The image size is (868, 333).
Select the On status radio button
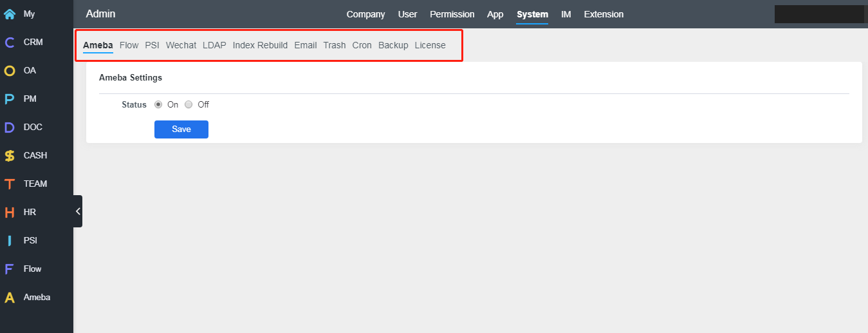(x=158, y=104)
